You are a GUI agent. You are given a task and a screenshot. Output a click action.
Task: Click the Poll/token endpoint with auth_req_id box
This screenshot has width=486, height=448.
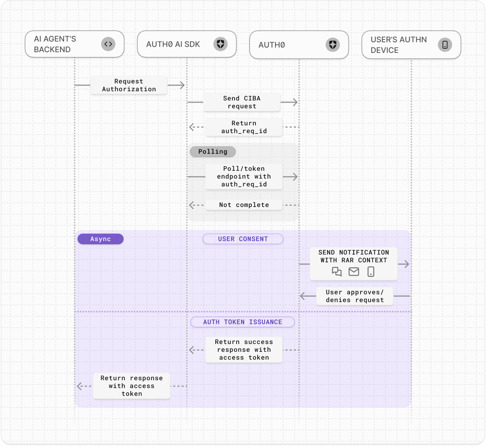click(x=244, y=176)
